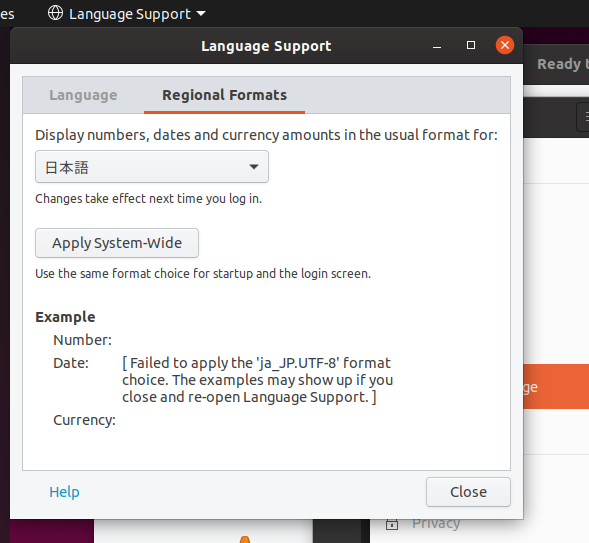589x543 pixels.
Task: Open the 日本語 regional format dropdown
Action: tap(152, 167)
